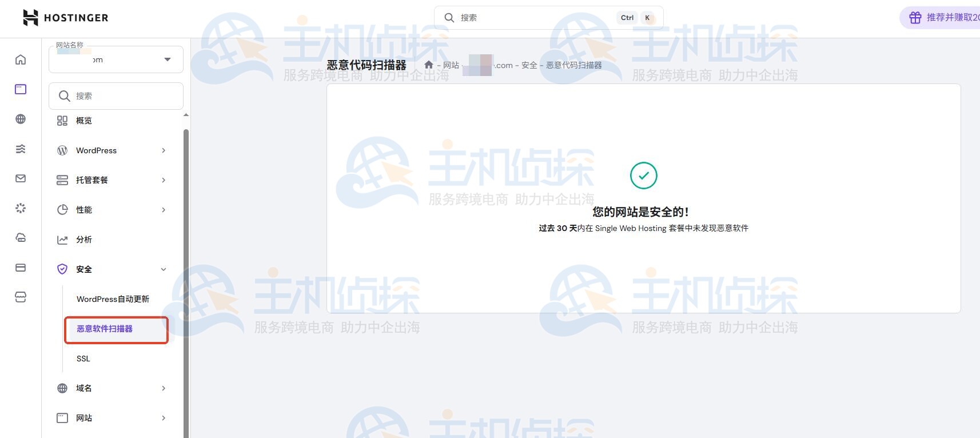Select WordPress自动更新 submenu item
This screenshot has width=980, height=438.
tap(113, 299)
